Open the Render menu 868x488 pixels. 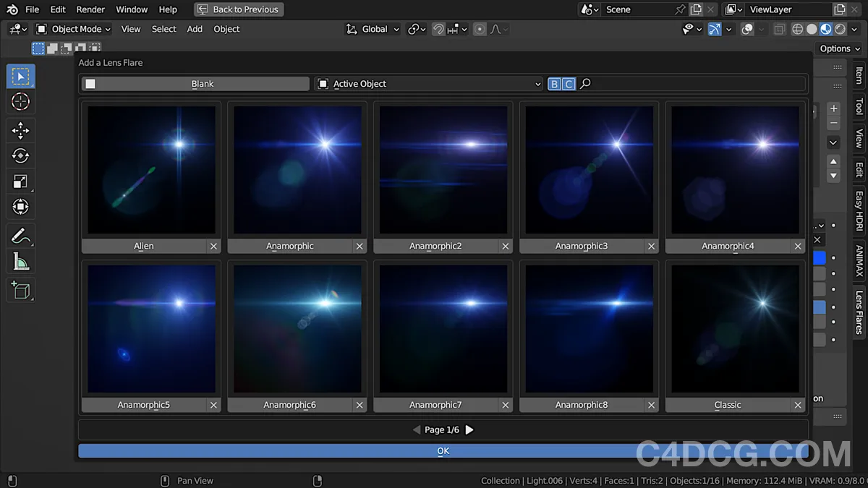90,9
